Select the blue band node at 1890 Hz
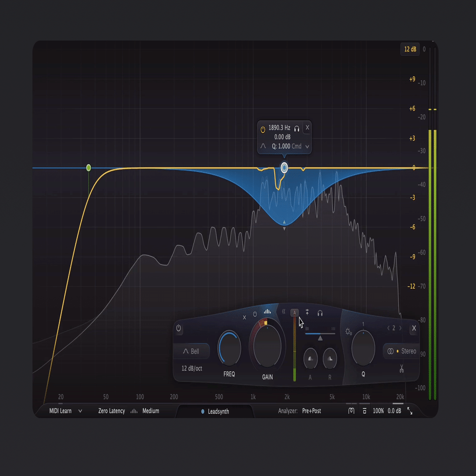The height and width of the screenshot is (476, 476). pos(284,168)
